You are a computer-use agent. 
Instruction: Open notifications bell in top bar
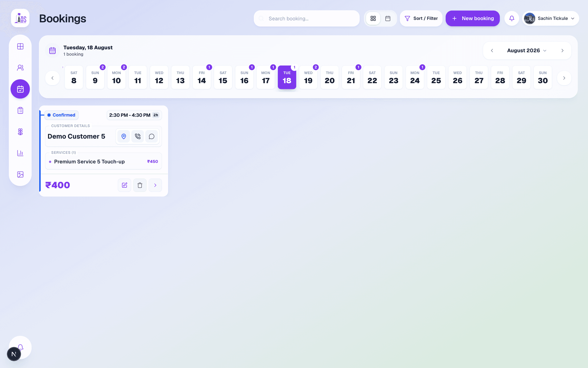[x=512, y=18]
